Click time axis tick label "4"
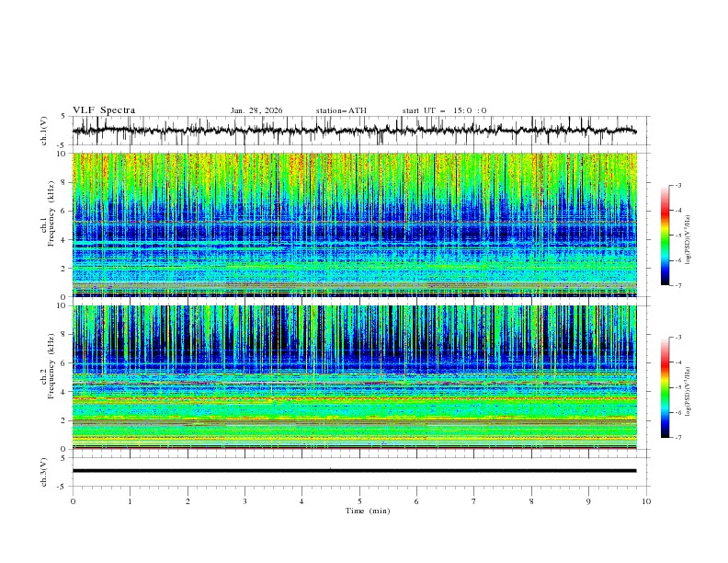728x563 pixels. coord(302,501)
